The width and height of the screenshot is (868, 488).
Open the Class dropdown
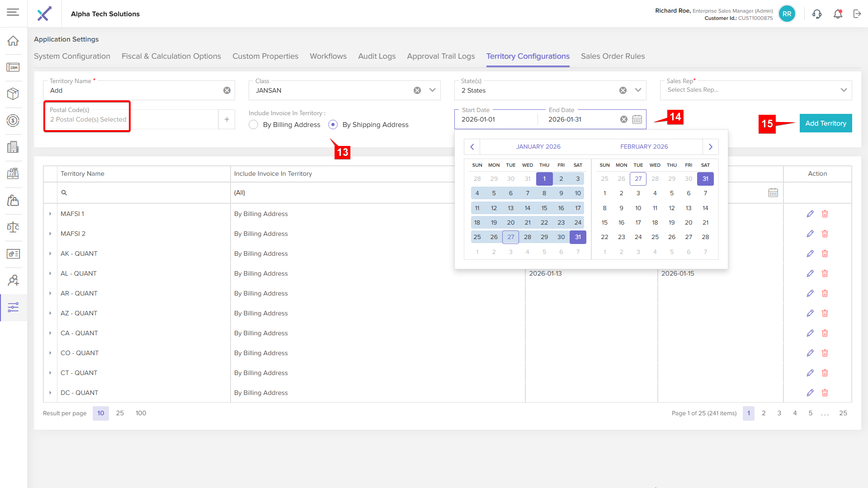(x=432, y=90)
